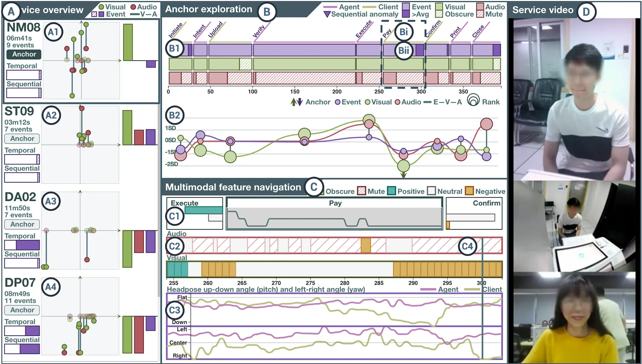Select the Visual circle legend marker

click(367, 102)
